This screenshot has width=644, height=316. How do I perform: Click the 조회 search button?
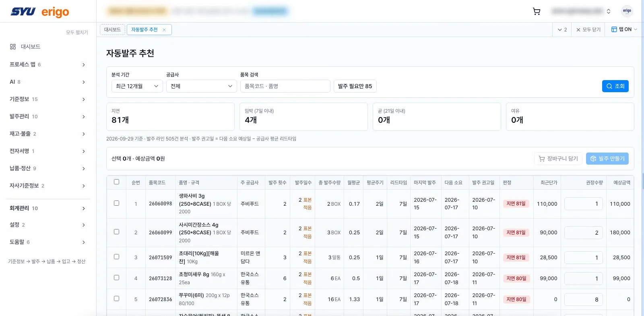pyautogui.click(x=615, y=86)
